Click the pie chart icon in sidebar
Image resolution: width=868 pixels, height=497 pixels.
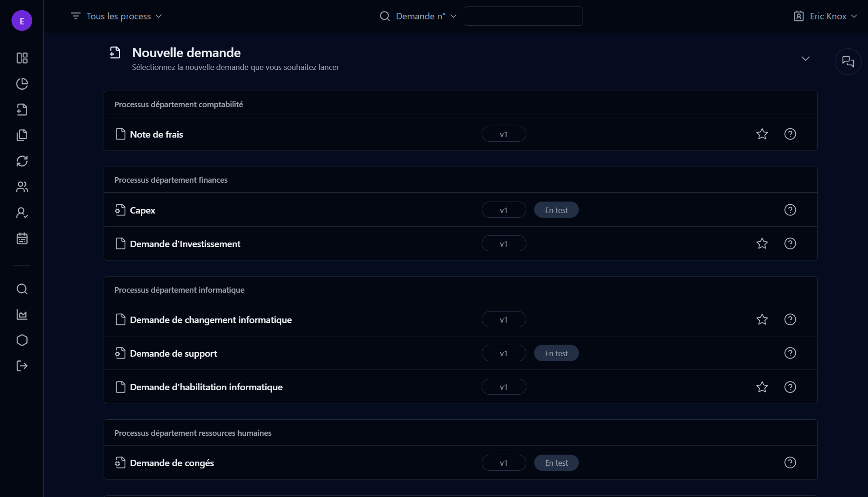click(22, 84)
